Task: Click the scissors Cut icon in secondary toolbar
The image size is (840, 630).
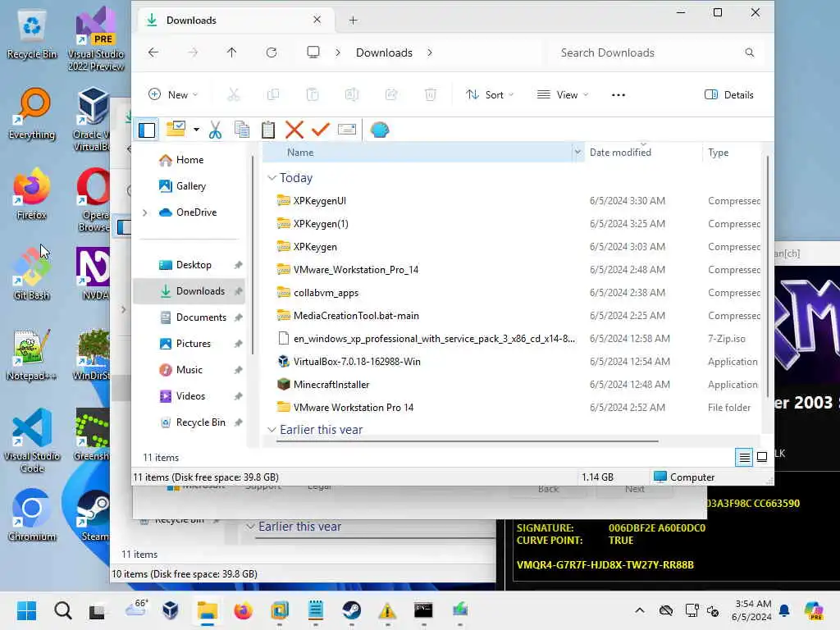Action: click(216, 130)
